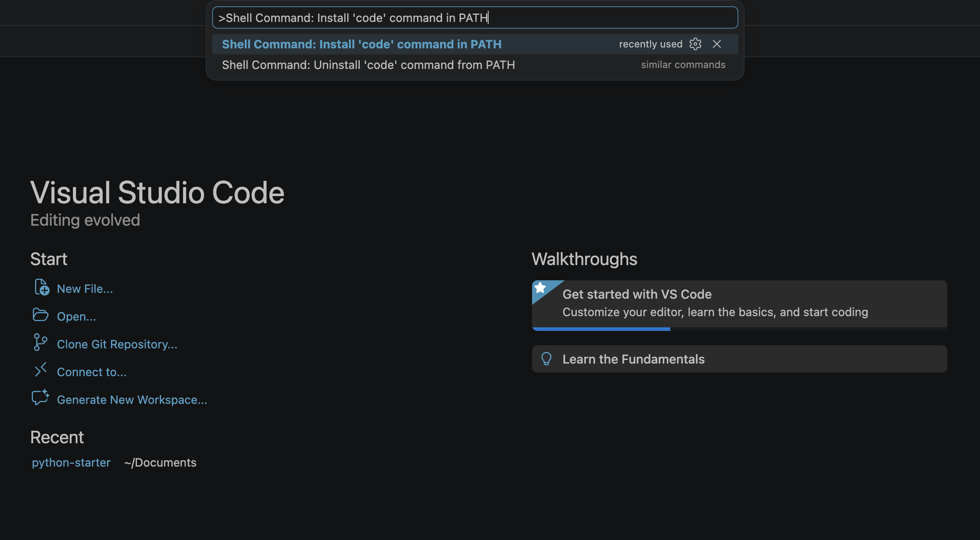Click the ~/Documents path text

pyautogui.click(x=160, y=463)
